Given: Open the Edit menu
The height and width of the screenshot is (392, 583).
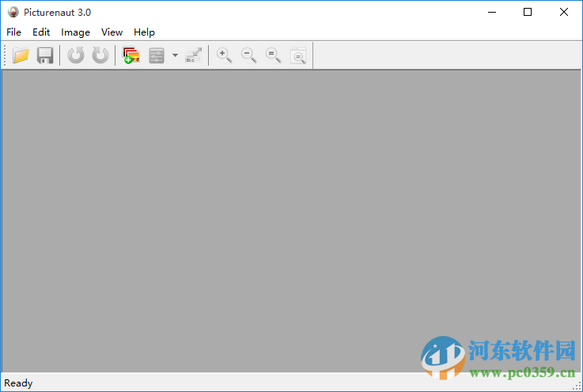Looking at the screenshot, I should (x=41, y=32).
